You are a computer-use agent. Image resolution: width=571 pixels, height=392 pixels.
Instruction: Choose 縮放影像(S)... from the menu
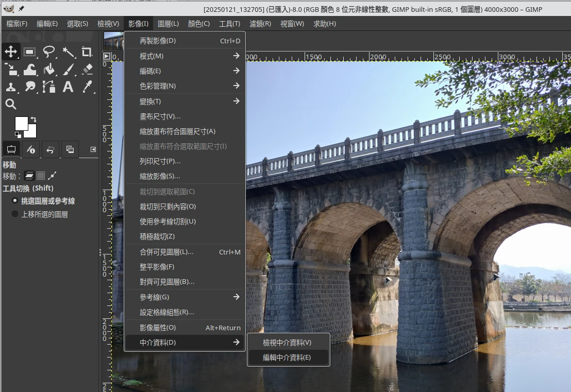tap(160, 176)
